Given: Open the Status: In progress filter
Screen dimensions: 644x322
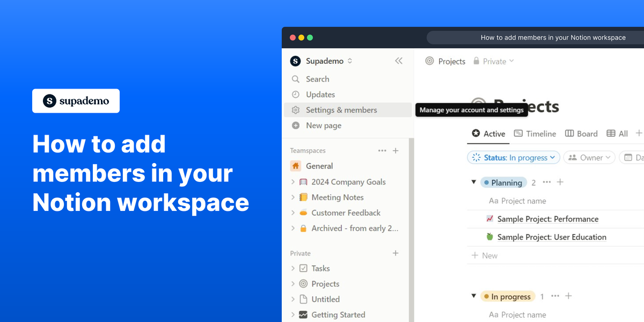Looking at the screenshot, I should 513,157.
